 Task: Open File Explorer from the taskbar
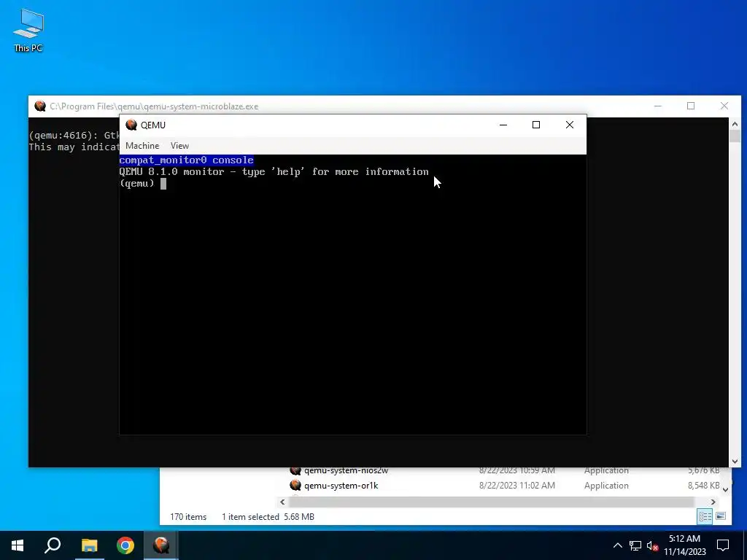point(89,545)
